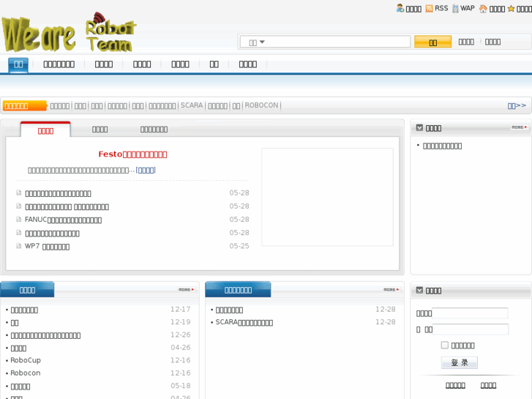
Task: Click blue bracketed read-more link after summary
Action: [146, 170]
